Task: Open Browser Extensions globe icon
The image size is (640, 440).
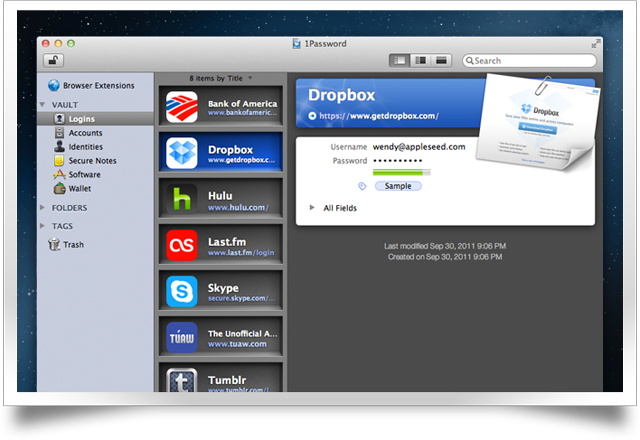Action: (54, 85)
